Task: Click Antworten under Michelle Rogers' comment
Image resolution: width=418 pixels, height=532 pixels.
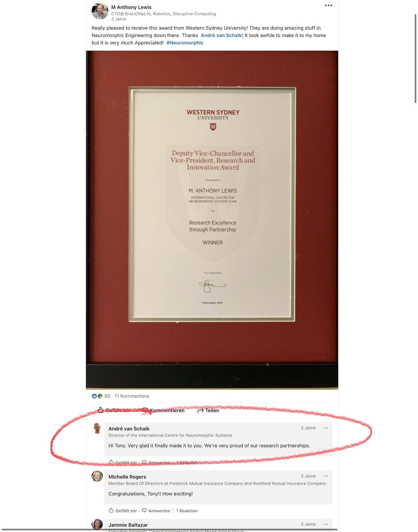Action: [156, 511]
